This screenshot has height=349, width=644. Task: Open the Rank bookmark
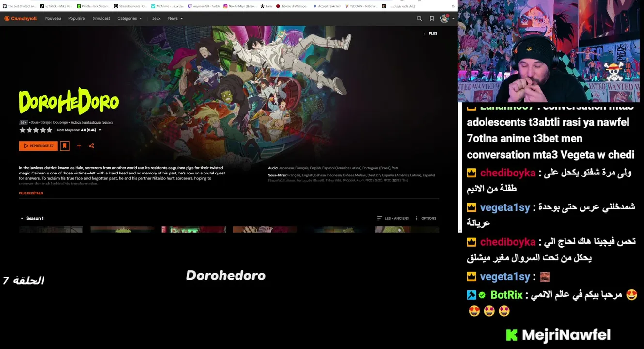267,6
